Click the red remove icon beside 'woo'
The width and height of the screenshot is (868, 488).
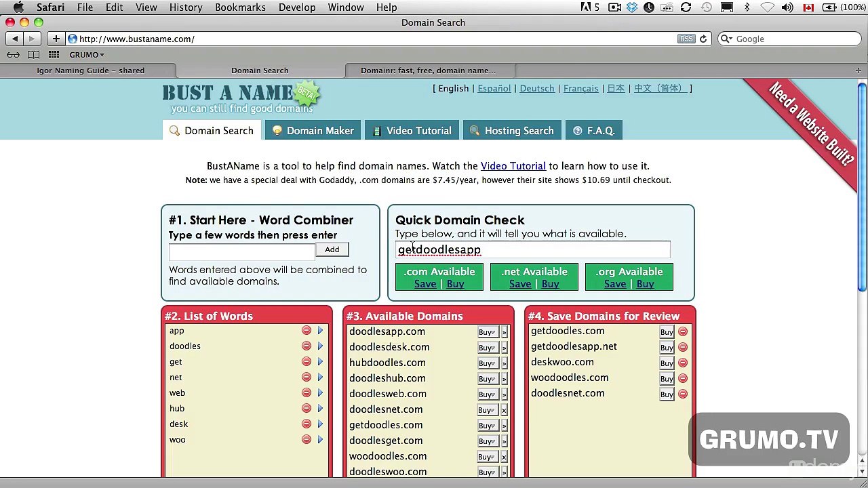point(307,440)
